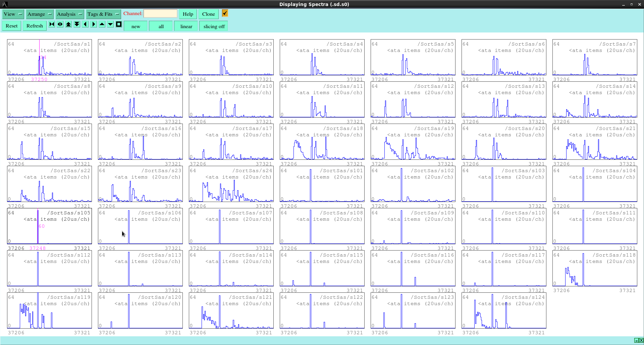Click the Help button
The width and height of the screenshot is (644, 345).
pos(188,14)
